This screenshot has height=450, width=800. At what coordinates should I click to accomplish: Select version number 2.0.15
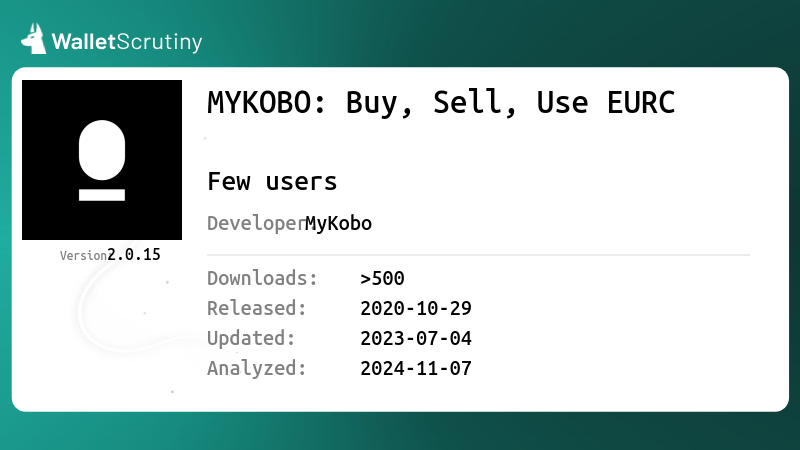pos(134,255)
